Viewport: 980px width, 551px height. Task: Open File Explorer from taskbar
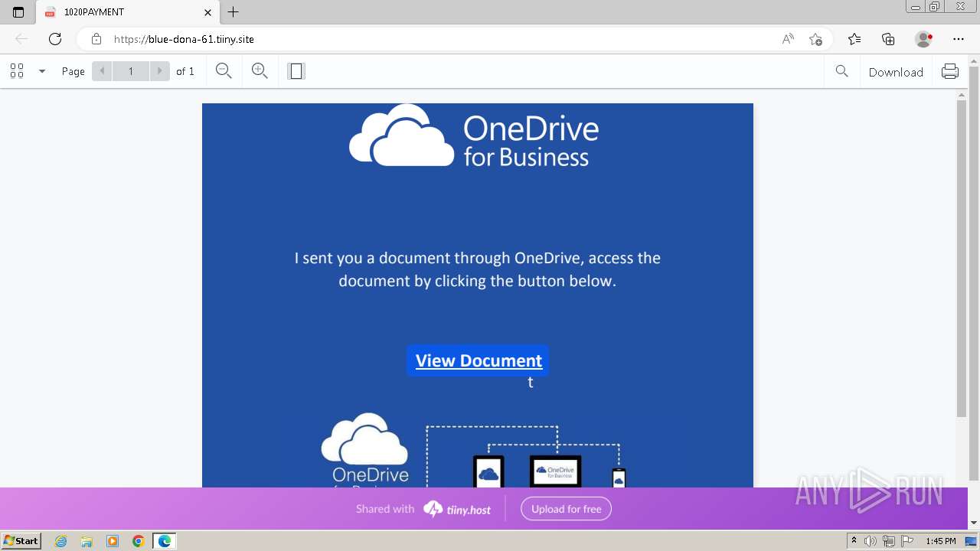(x=87, y=541)
